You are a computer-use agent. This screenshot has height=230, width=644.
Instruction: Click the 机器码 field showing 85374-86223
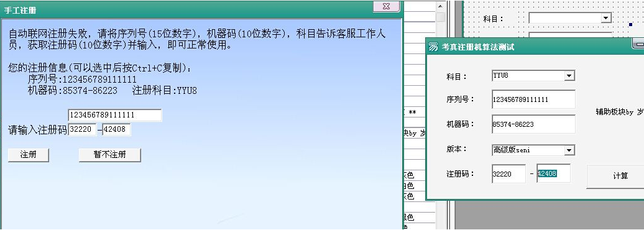click(x=533, y=124)
